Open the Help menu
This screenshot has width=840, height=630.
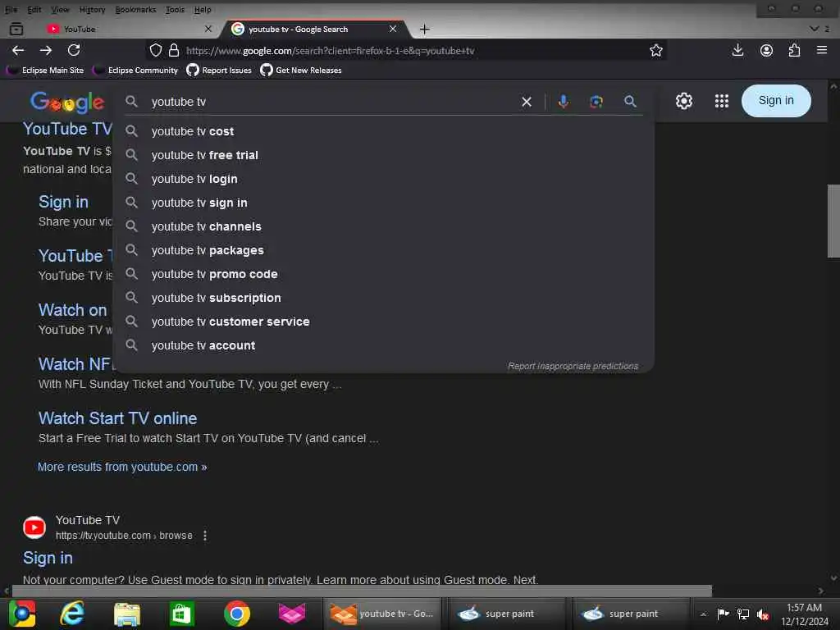click(203, 10)
